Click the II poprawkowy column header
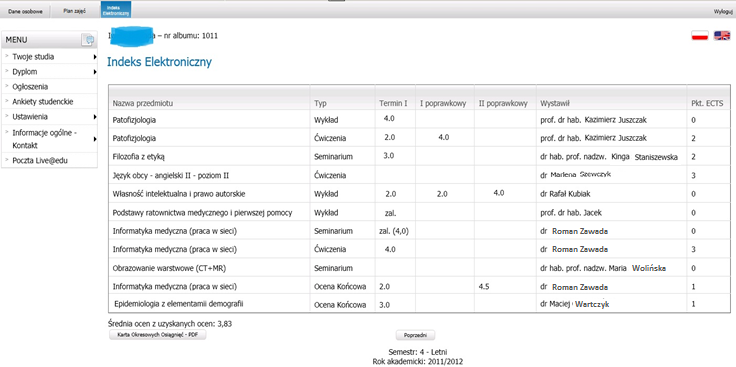This screenshot has height=367, width=736. coord(503,104)
